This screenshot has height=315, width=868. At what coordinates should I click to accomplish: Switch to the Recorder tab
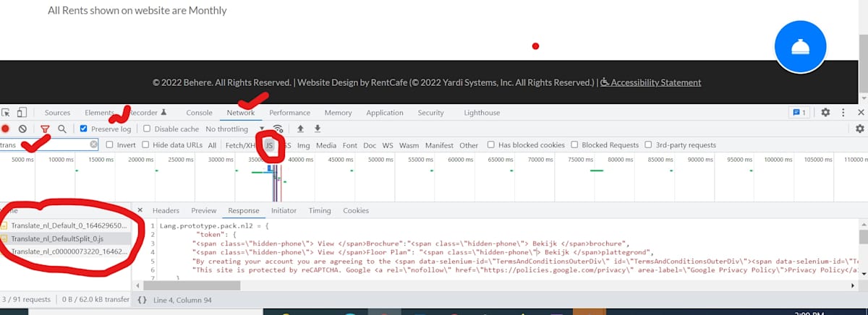(x=148, y=113)
